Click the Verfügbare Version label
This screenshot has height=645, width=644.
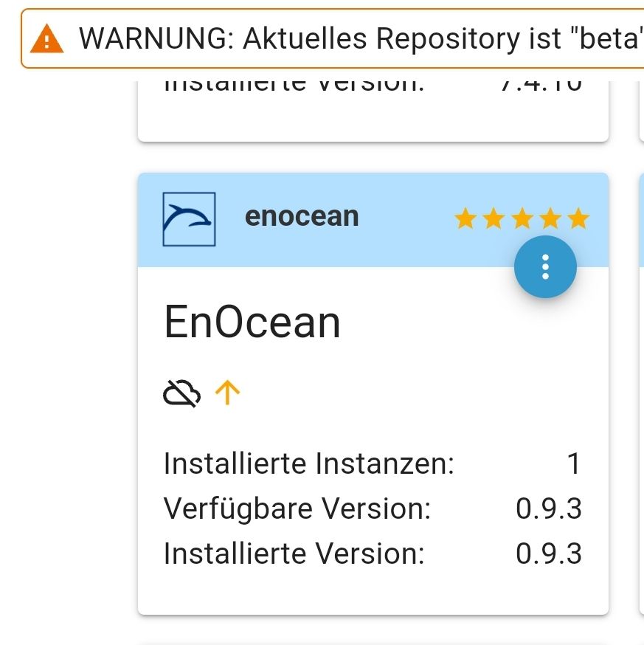pyautogui.click(x=297, y=509)
